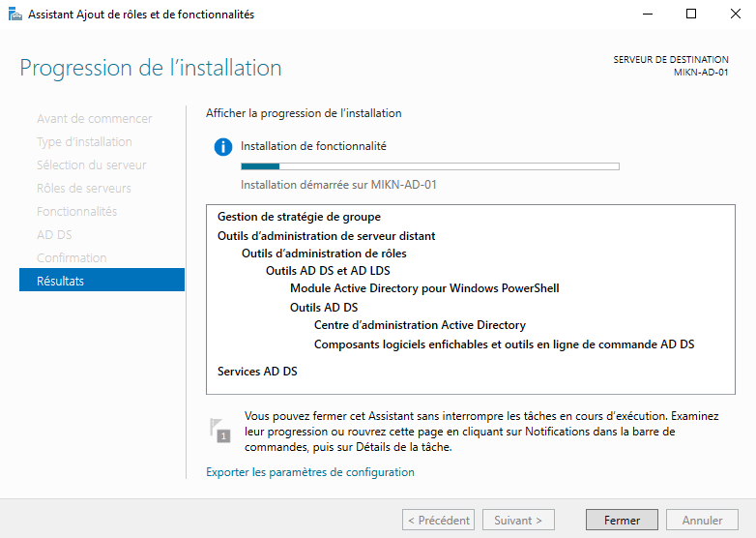This screenshot has height=538, width=756.
Task: Click Gestion de stratégie de groupe entry
Action: pos(299,217)
